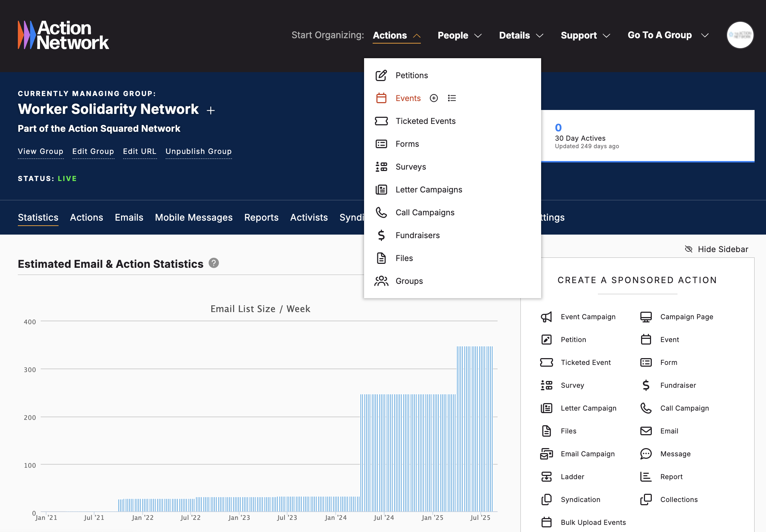The width and height of the screenshot is (766, 532).
Task: Open the user profile avatar
Action: [x=740, y=35]
